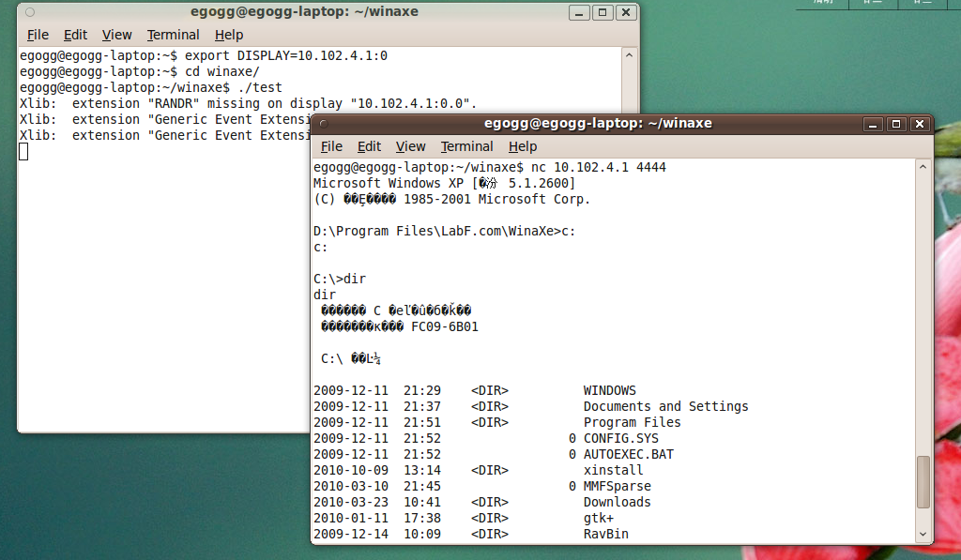Click back terminal title bar text

tap(304, 11)
